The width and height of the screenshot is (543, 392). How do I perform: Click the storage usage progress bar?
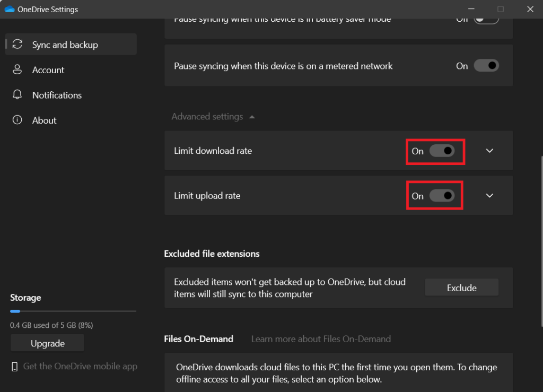click(x=73, y=311)
